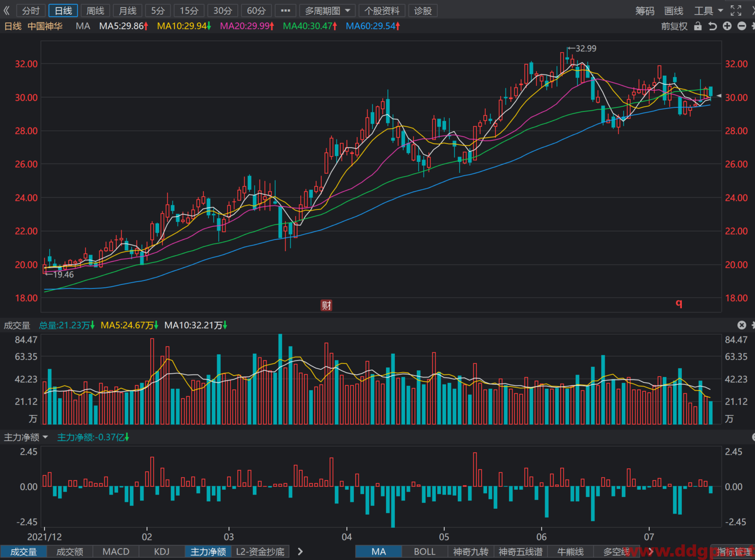Click the undo arrow icon

(713, 26)
